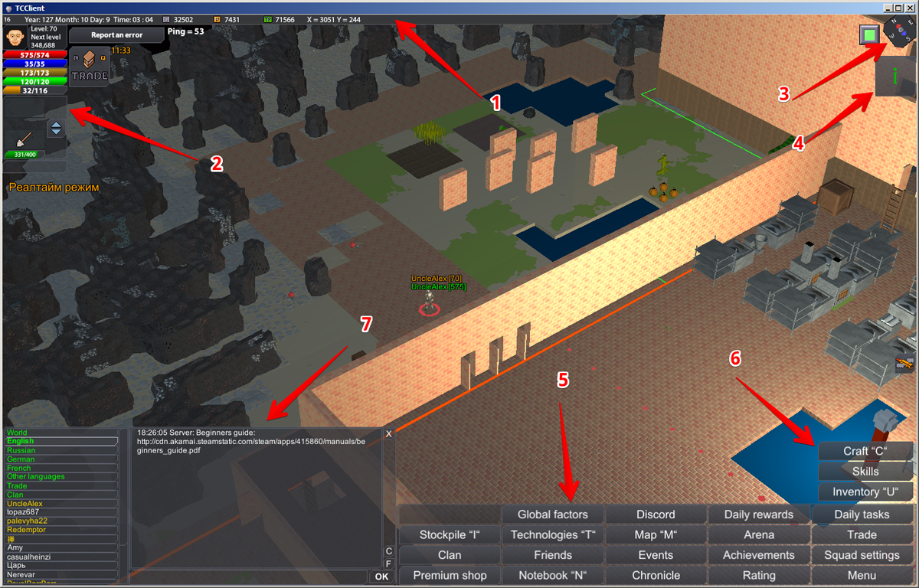Select player Redemptor in chat list
The image size is (919, 588).
click(61, 530)
